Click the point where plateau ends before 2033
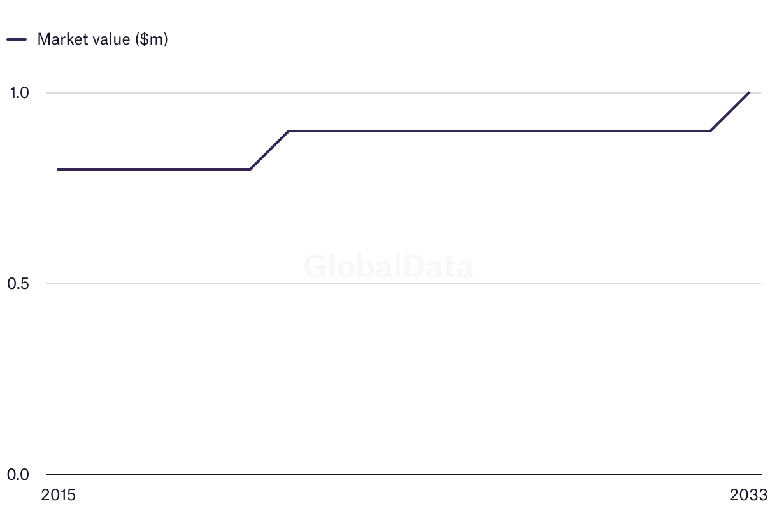 pos(710,131)
